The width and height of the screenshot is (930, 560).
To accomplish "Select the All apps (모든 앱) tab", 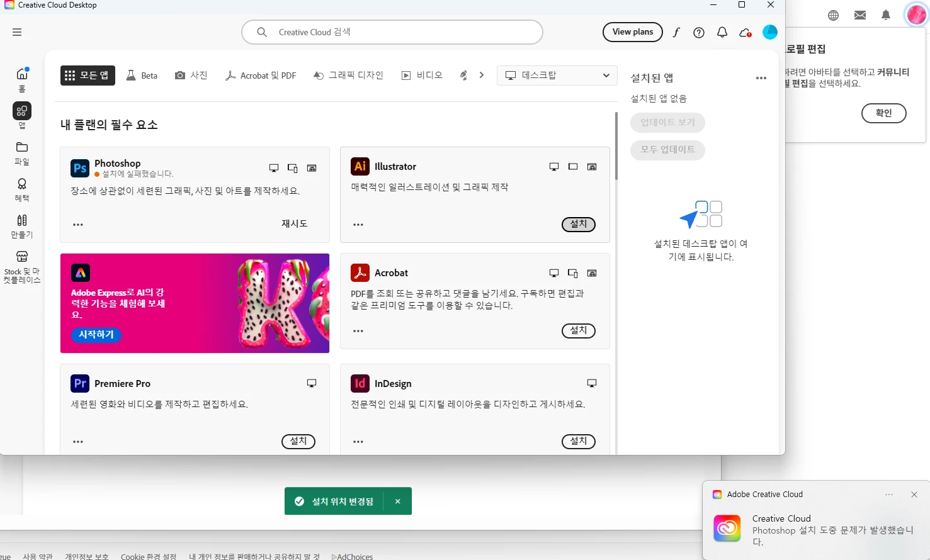I will pyautogui.click(x=88, y=76).
